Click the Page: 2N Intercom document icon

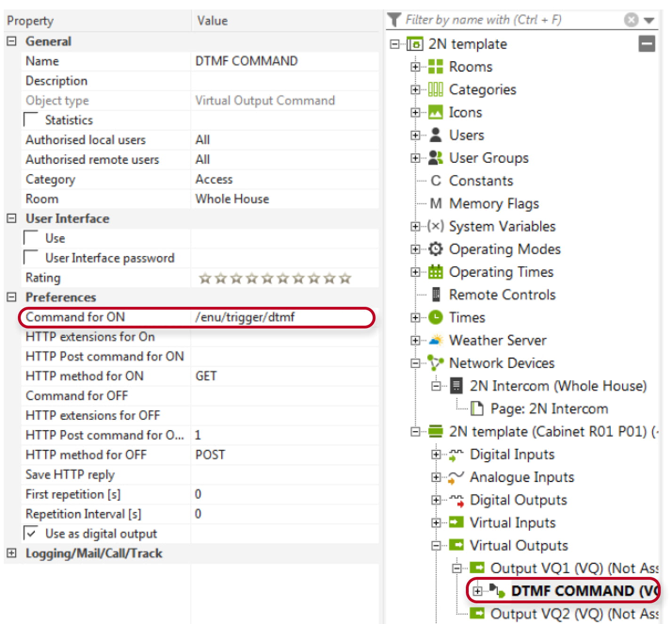coord(477,408)
